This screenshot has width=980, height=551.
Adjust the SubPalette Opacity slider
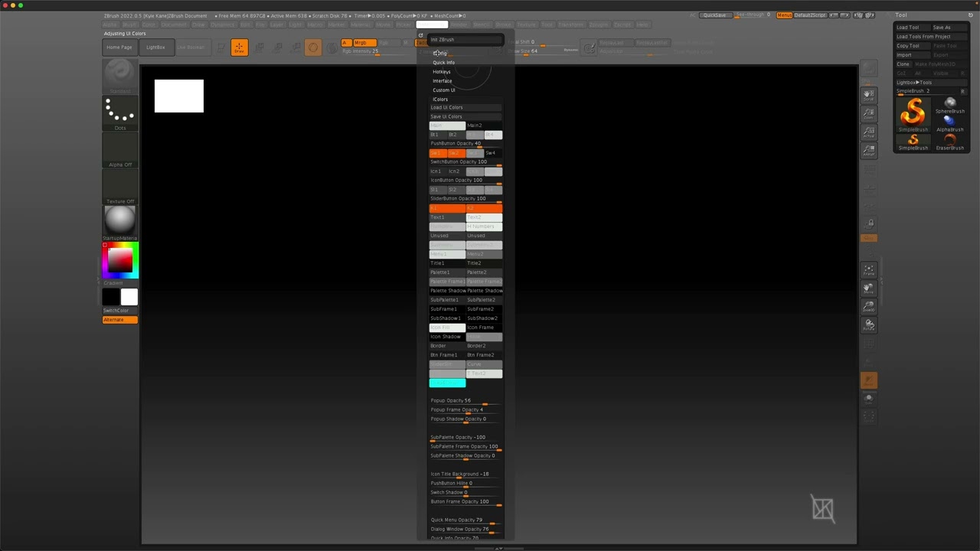pos(465,438)
